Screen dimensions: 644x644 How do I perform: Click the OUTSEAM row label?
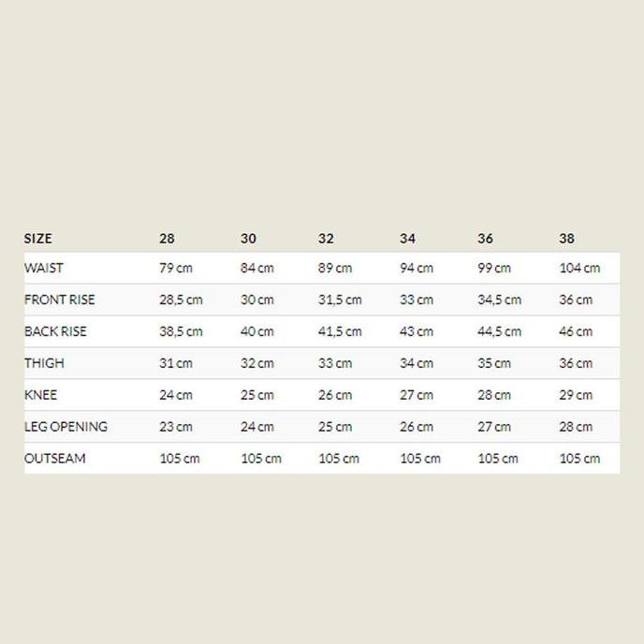tap(55, 459)
